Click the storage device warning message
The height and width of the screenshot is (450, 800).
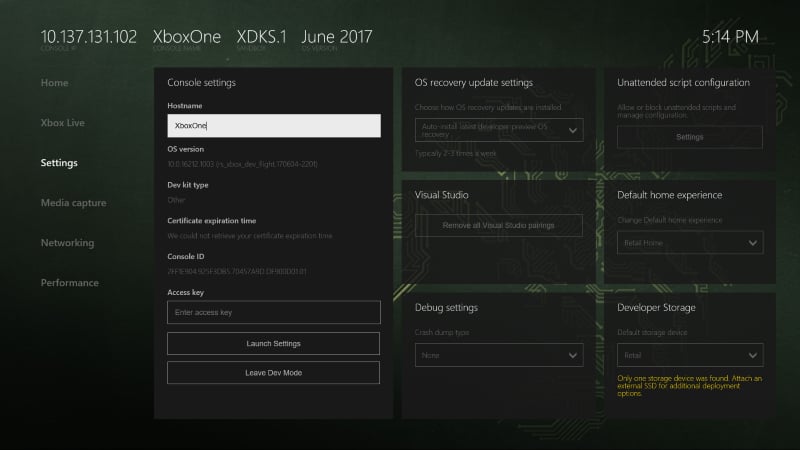tap(689, 386)
